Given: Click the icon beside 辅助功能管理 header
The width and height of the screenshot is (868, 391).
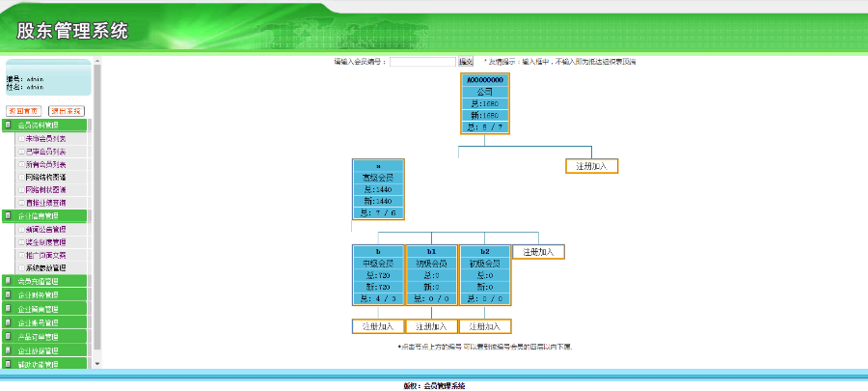Looking at the screenshot, I should tap(8, 364).
